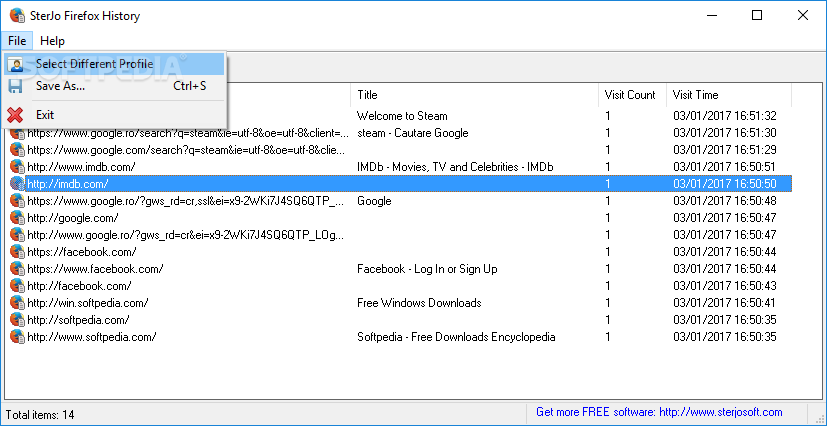Image resolution: width=827 pixels, height=426 pixels.
Task: Select the http://win.softpedia.com/ URL entry
Action: 88,303
